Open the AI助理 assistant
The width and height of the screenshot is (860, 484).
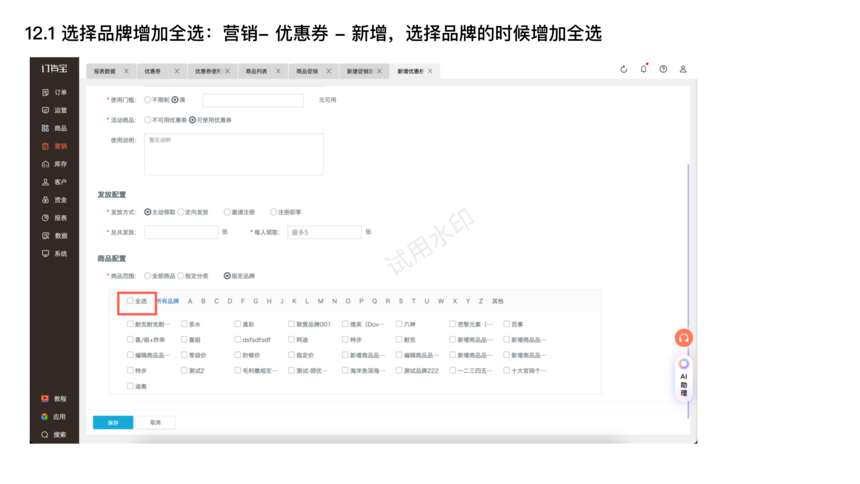pos(683,378)
